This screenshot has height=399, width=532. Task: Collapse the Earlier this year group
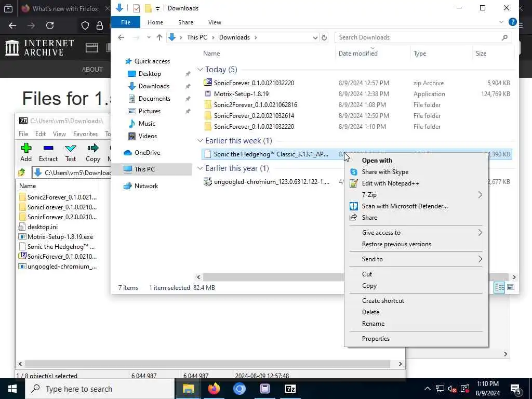coord(200,168)
